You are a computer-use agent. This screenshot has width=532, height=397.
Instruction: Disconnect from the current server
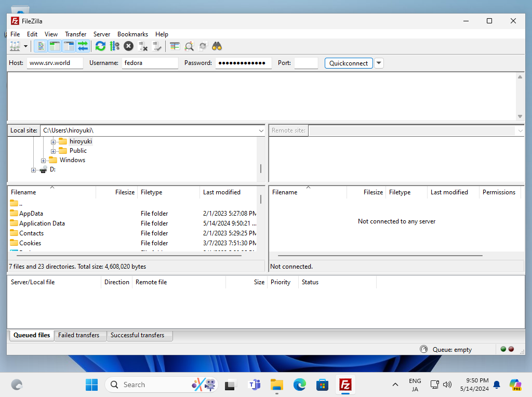tap(143, 46)
